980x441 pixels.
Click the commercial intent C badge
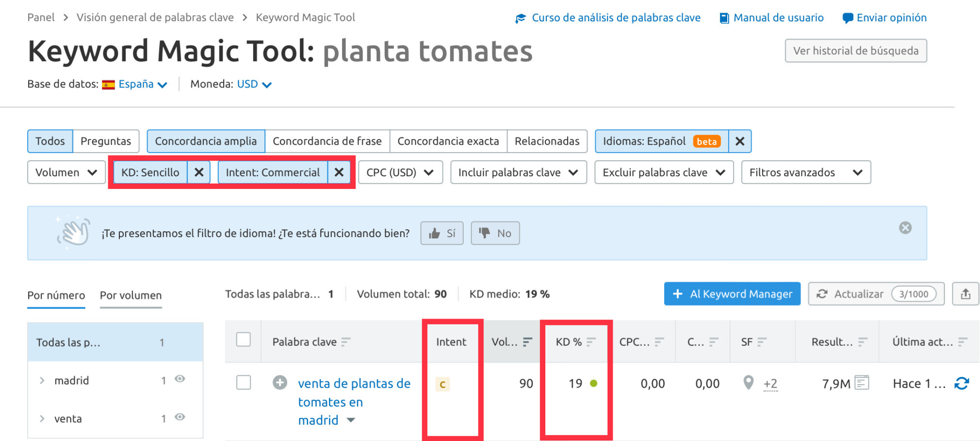(442, 384)
